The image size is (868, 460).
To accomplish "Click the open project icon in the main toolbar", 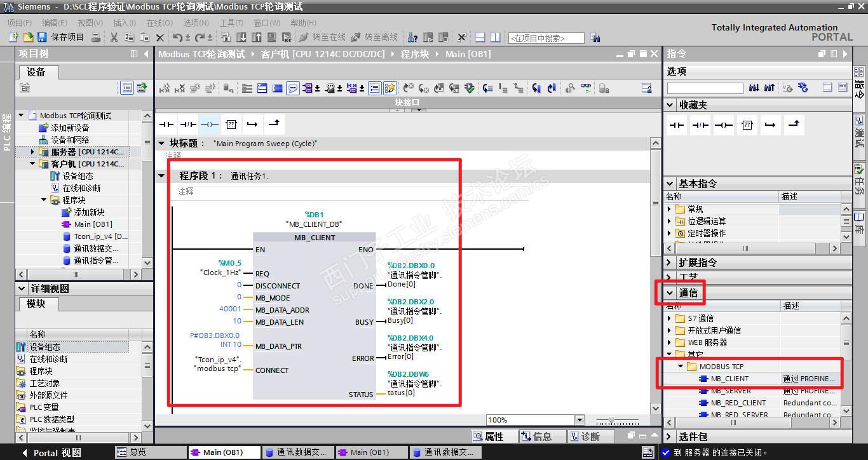I will [27, 37].
